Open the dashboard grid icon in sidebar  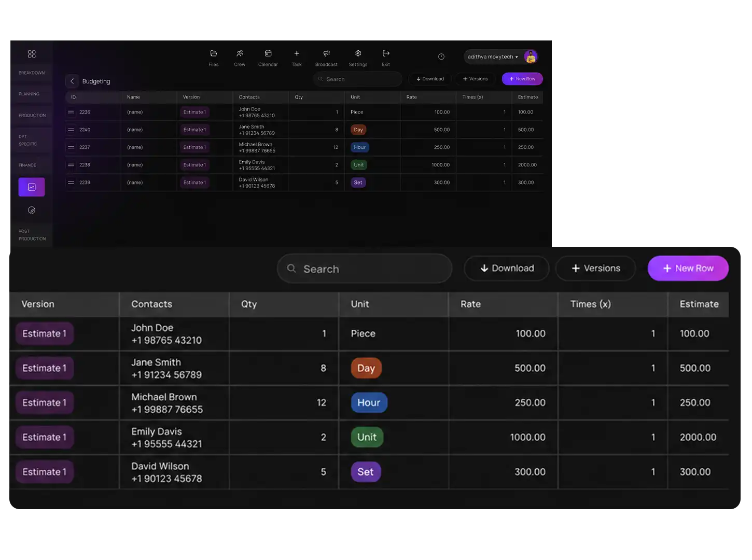click(x=32, y=54)
